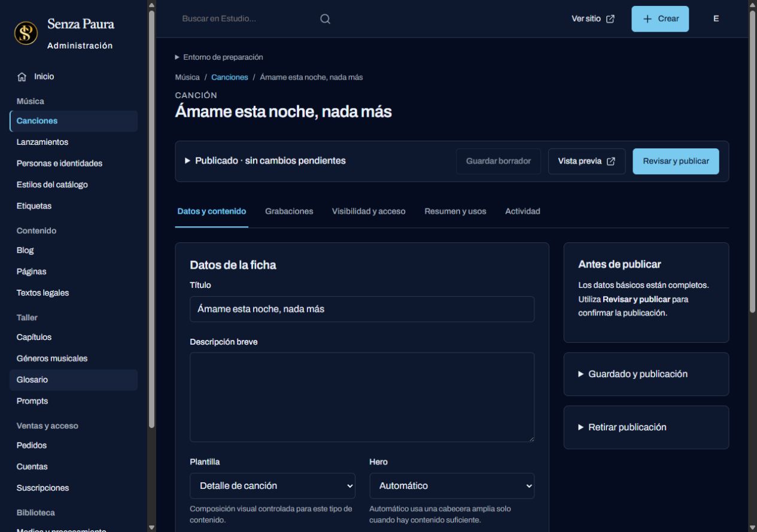Open Prompts in the sidebar
757x532 pixels.
click(74, 401)
